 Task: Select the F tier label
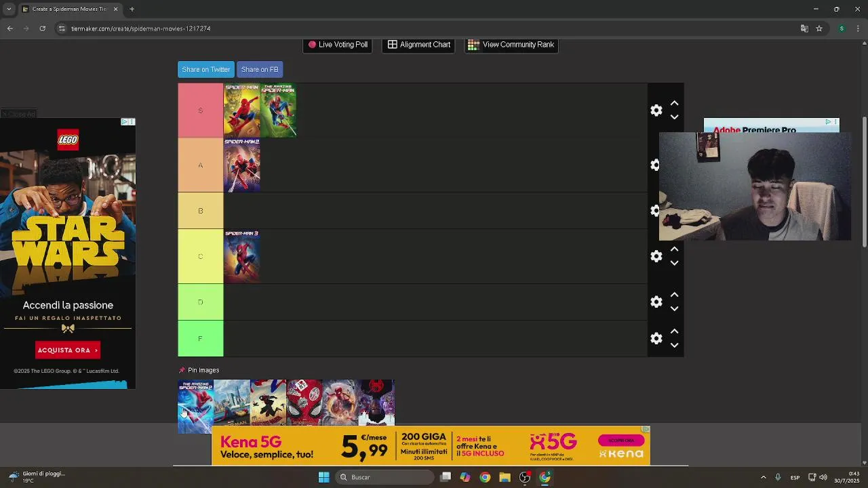point(200,338)
